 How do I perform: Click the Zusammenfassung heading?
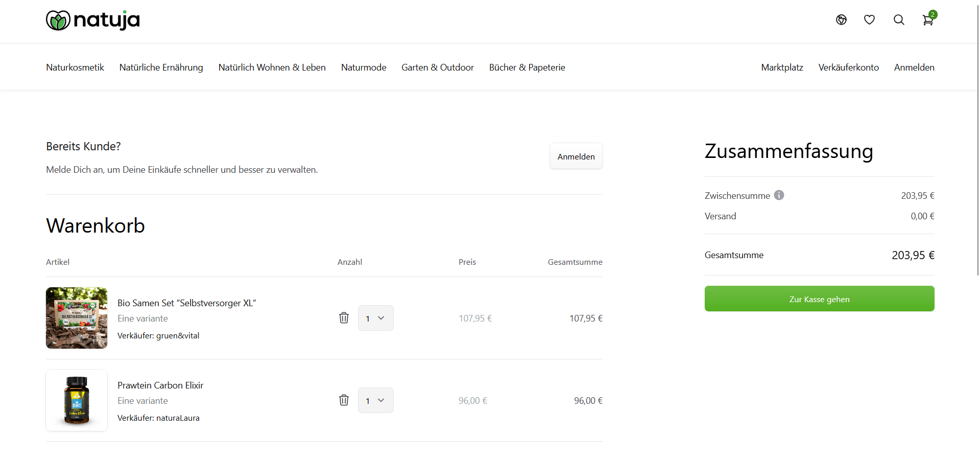789,151
